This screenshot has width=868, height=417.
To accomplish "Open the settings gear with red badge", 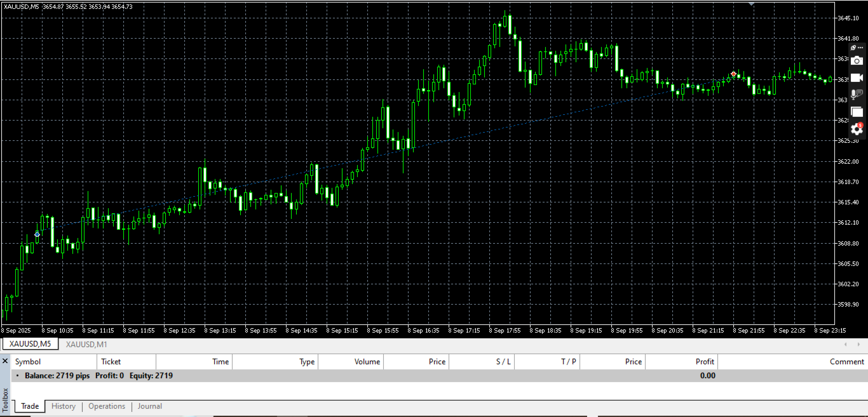I will 857,129.
